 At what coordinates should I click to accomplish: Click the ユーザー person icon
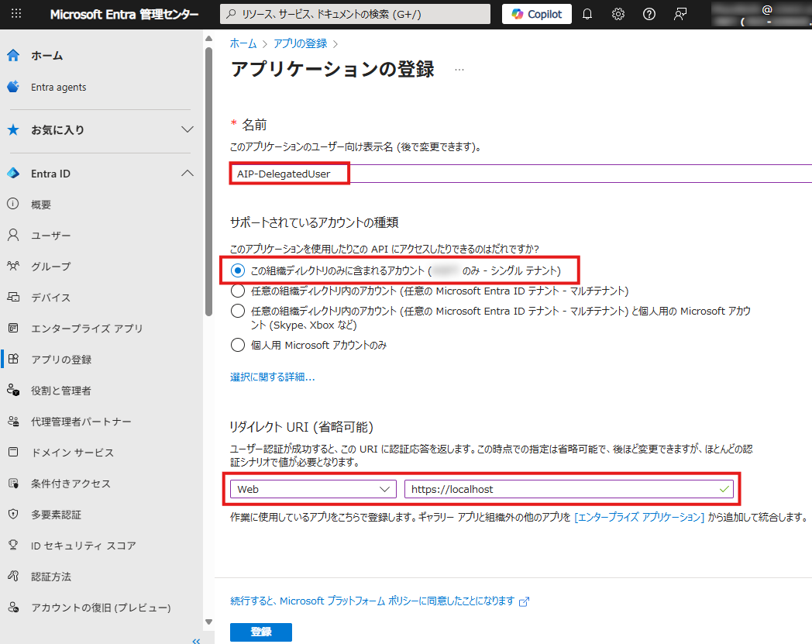coord(13,236)
